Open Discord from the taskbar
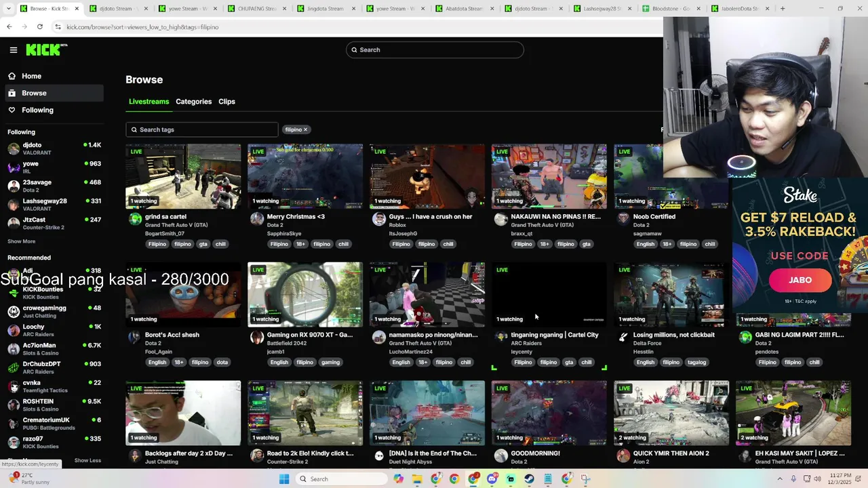The width and height of the screenshot is (868, 488). coord(492,479)
